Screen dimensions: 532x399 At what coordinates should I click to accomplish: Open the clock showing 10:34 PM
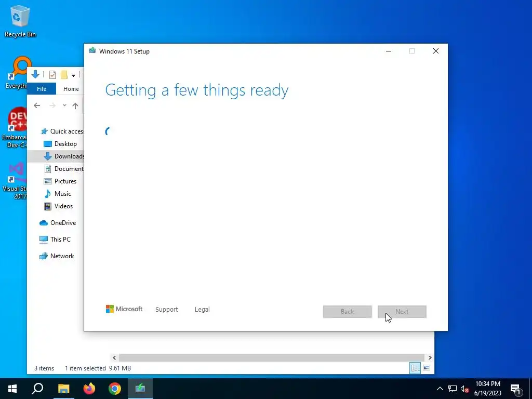pos(487,389)
